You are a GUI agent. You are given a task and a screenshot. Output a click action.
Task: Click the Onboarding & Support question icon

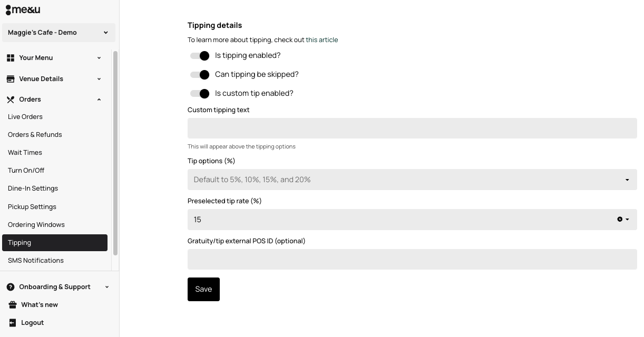11,287
